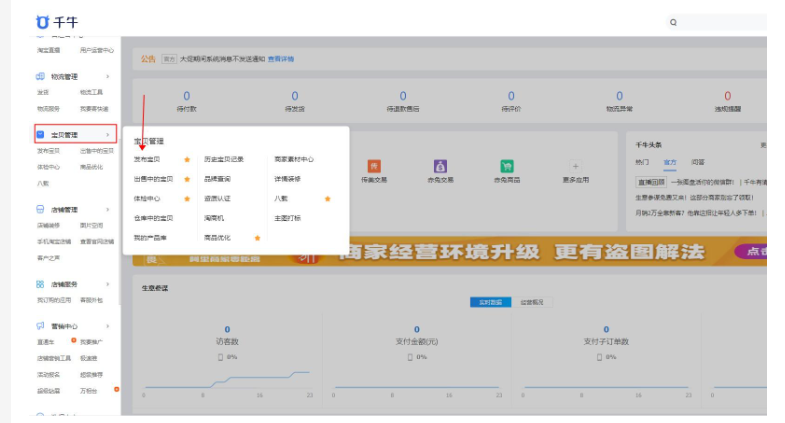Click the 店铺服务 sidebar icon
This screenshot has height=423, width=785.
pyautogui.click(x=40, y=284)
